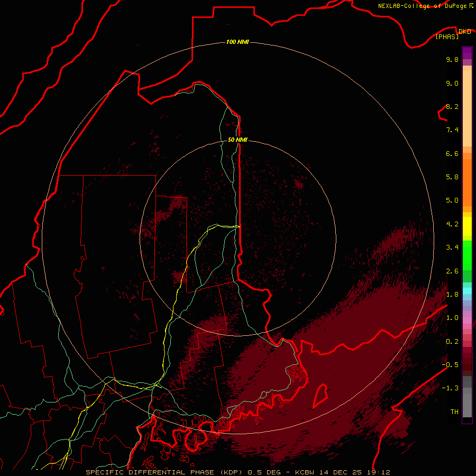Click the 5.8 scale value
The width and height of the screenshot is (476, 476).
(452, 177)
